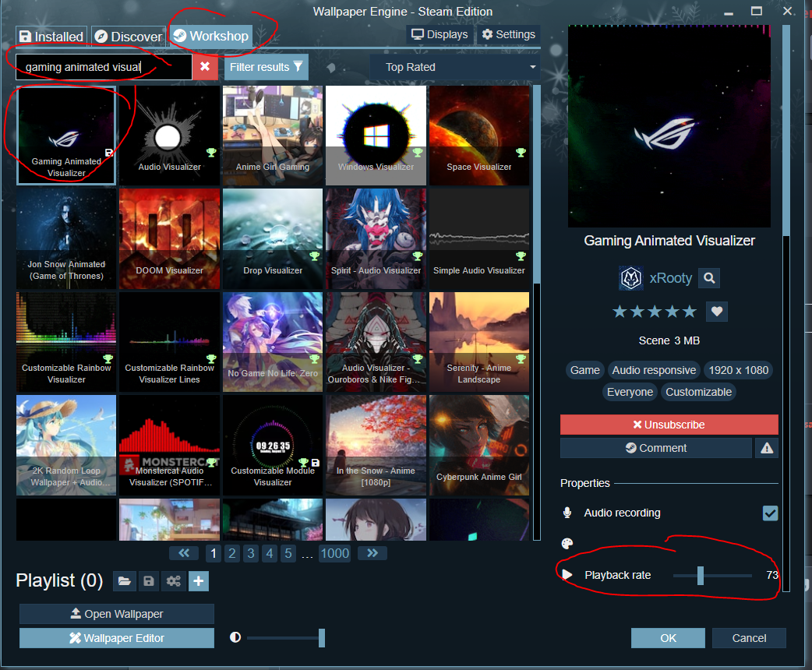Search for author xRooty's wallpapers
Image resolution: width=812 pixels, height=670 pixels.
point(709,279)
